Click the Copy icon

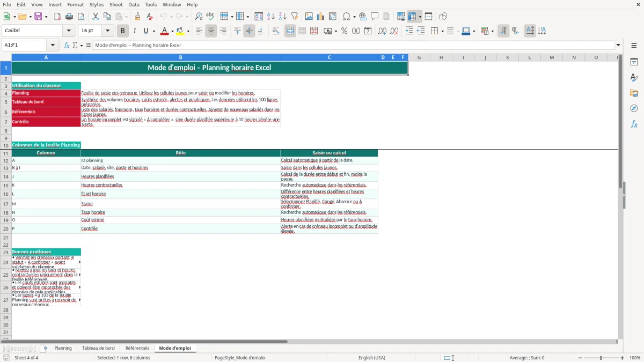tap(107, 17)
